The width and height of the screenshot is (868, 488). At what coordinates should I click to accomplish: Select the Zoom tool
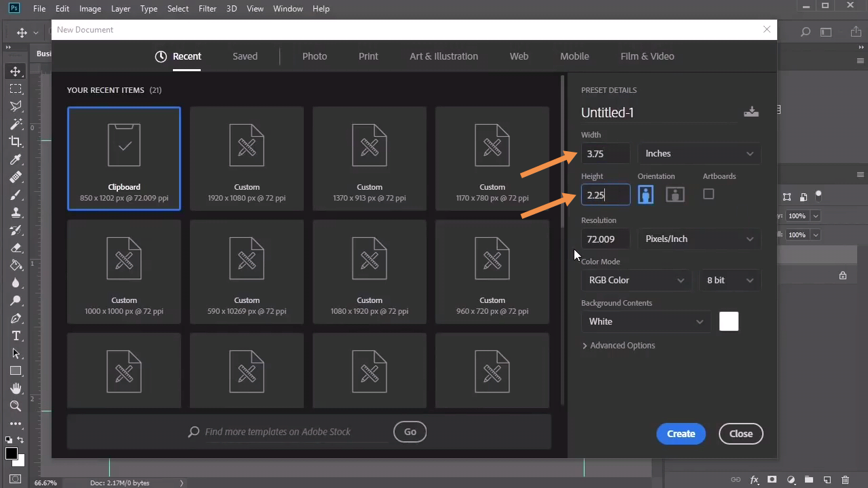pos(16,406)
